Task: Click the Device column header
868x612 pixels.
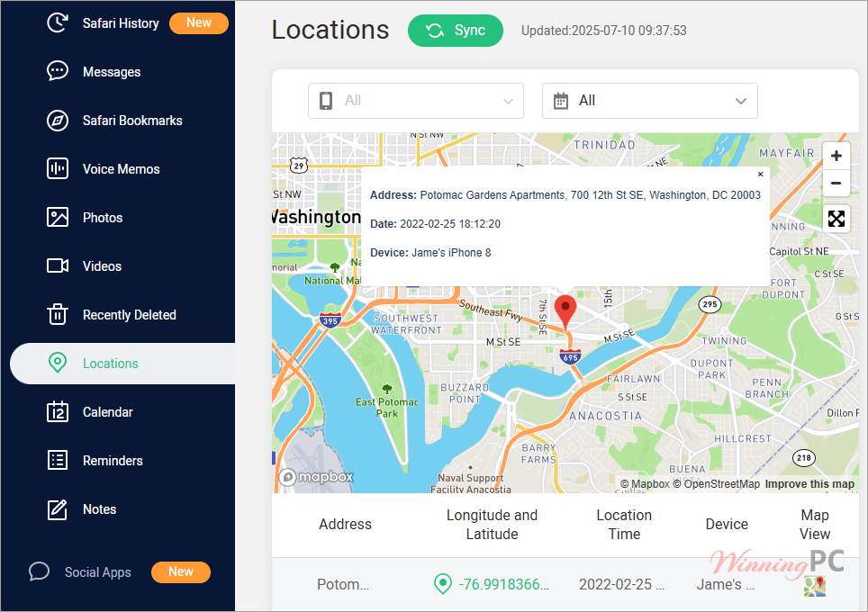Action: click(x=727, y=525)
